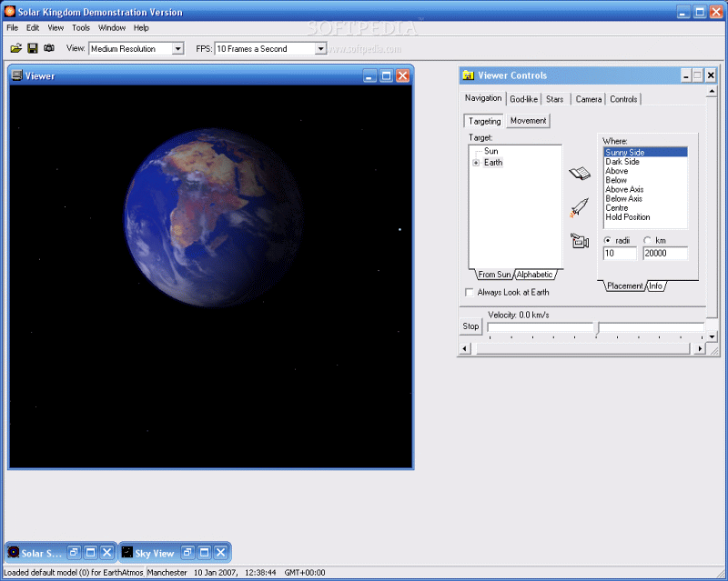Minimize the Viewer Controls panel

click(x=686, y=75)
